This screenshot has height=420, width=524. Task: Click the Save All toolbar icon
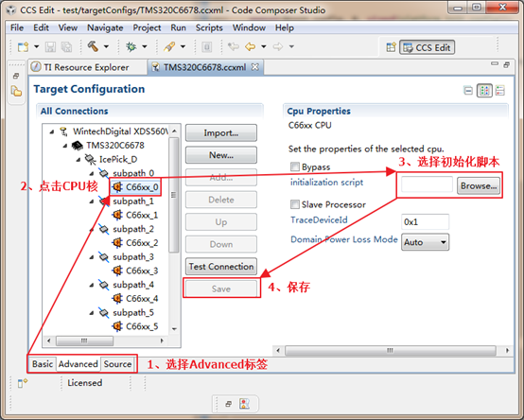66,46
